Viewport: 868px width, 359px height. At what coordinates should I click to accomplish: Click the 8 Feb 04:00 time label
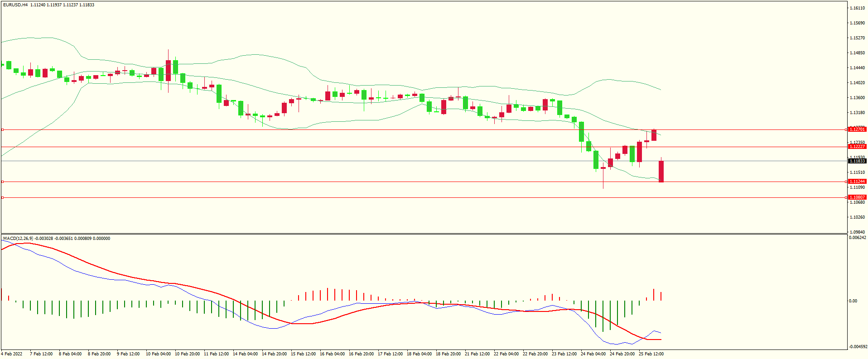coord(70,354)
